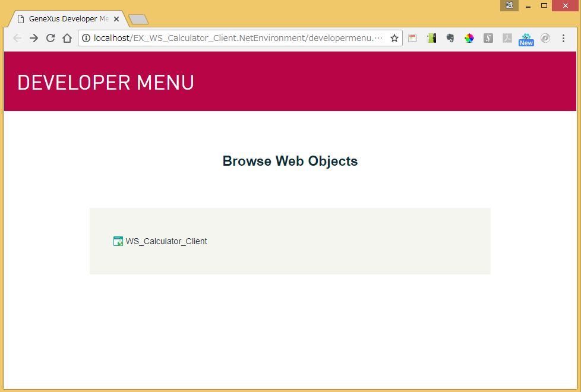Click the localhost address bar
The width and height of the screenshot is (581, 392).
click(x=238, y=38)
